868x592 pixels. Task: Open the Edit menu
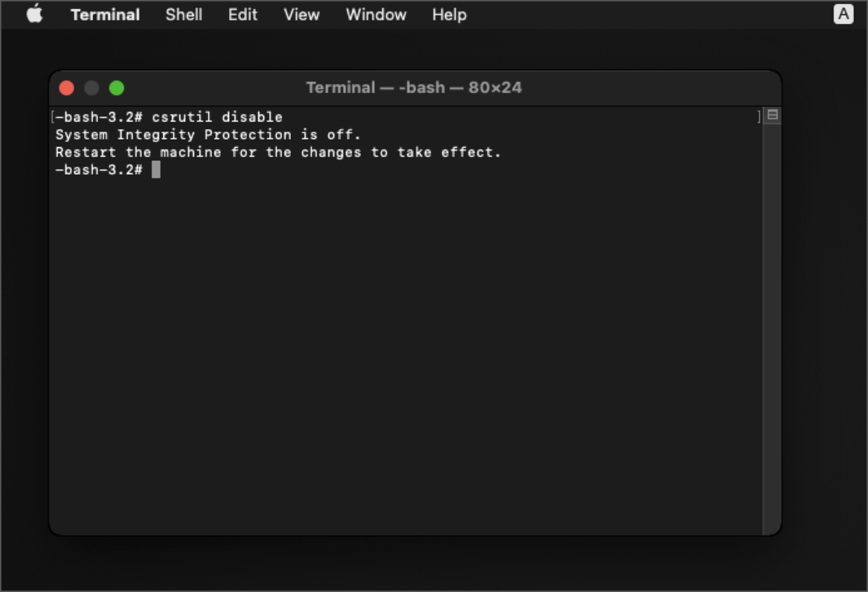243,14
